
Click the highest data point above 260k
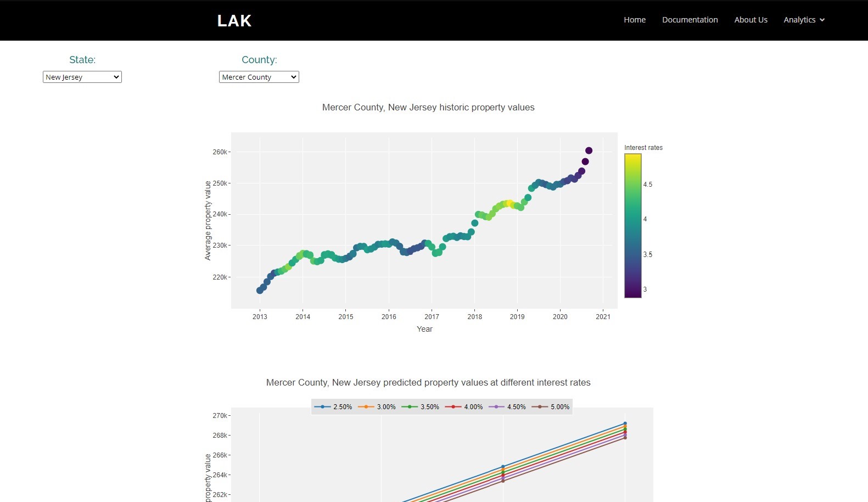[x=589, y=150]
